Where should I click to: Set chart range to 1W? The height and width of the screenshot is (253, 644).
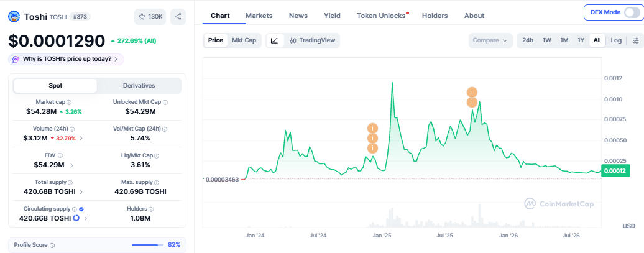(546, 40)
